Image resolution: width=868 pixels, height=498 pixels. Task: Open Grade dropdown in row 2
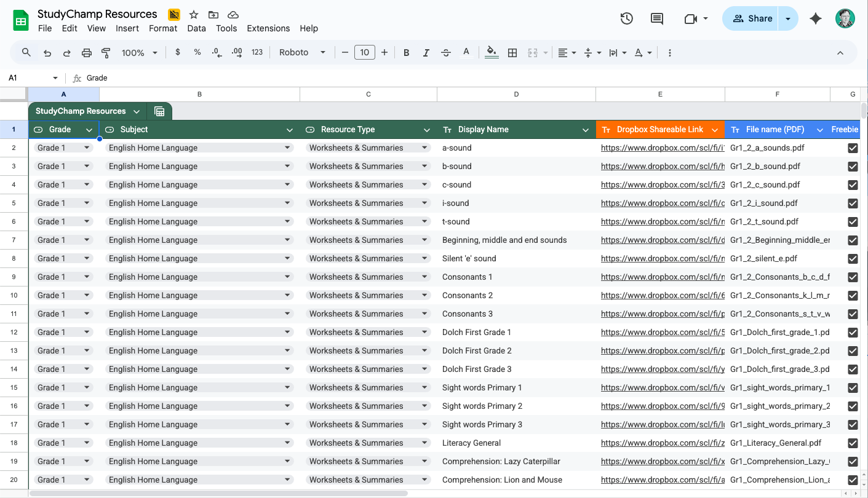click(x=87, y=148)
